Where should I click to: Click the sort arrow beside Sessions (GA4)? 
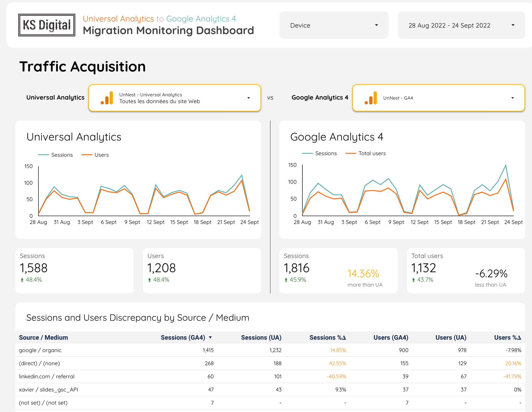(210, 337)
